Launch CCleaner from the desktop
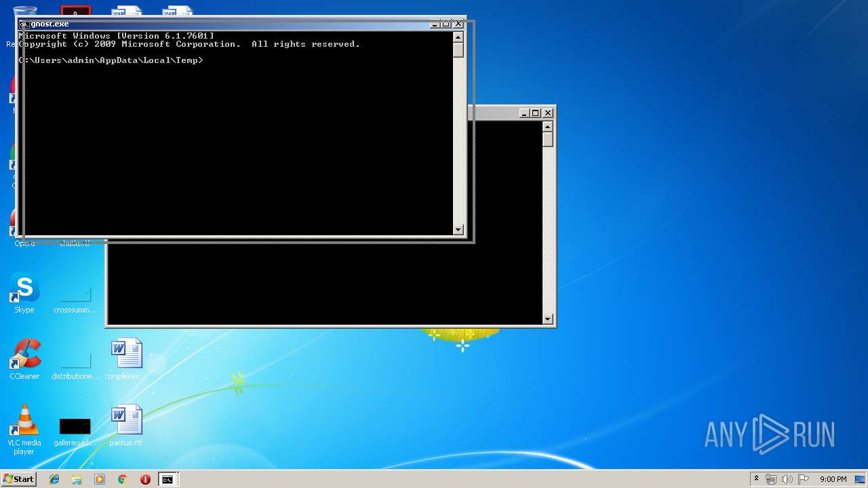Screen dimensions: 868x488 tap(24, 360)
